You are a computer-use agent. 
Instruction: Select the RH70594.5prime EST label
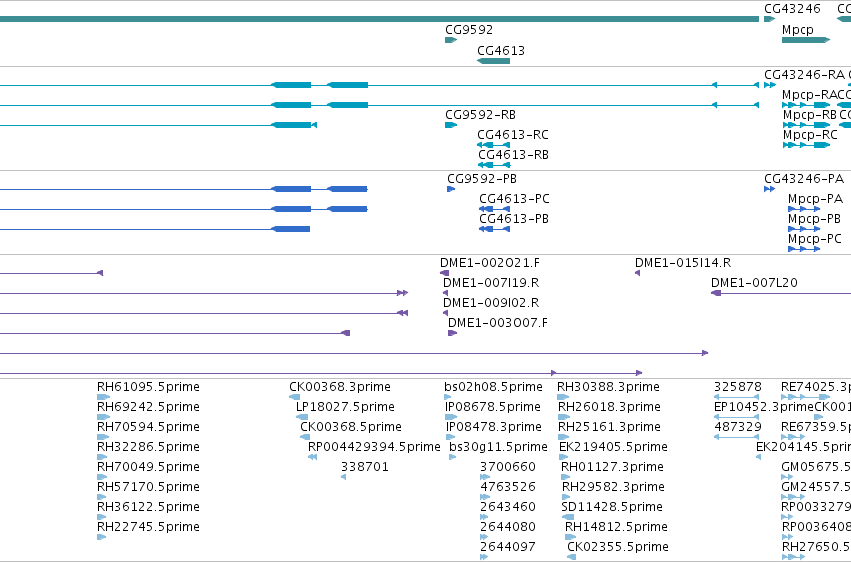coord(148,427)
